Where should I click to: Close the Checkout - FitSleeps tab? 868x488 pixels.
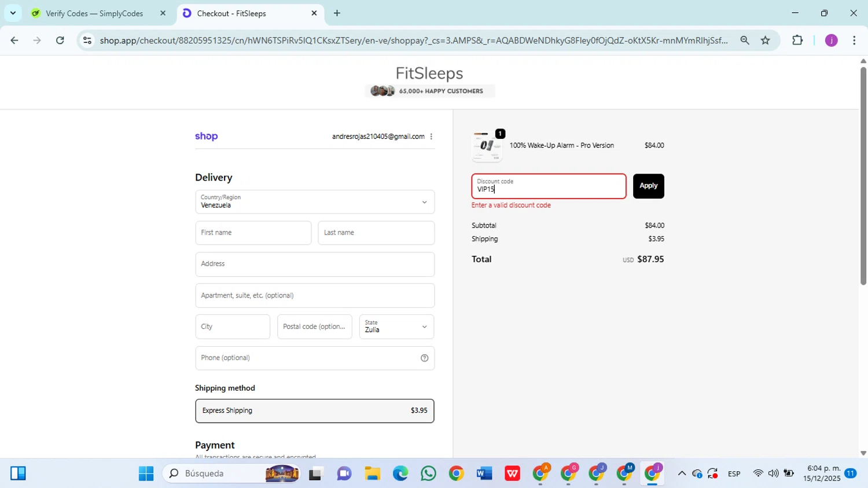click(x=314, y=13)
